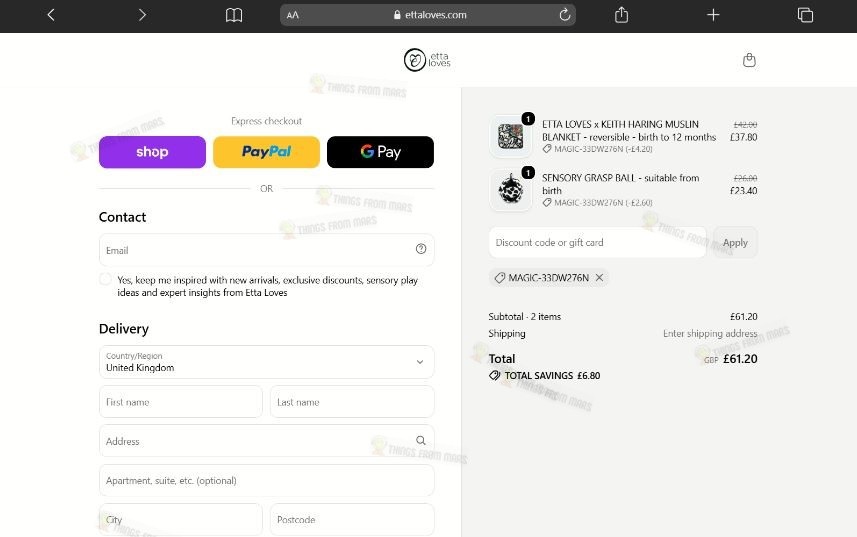The width and height of the screenshot is (857, 537).
Task: Click the Apply discount button
Action: tap(735, 243)
